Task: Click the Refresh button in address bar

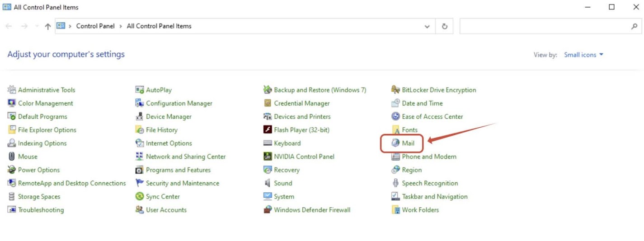Action: click(445, 26)
